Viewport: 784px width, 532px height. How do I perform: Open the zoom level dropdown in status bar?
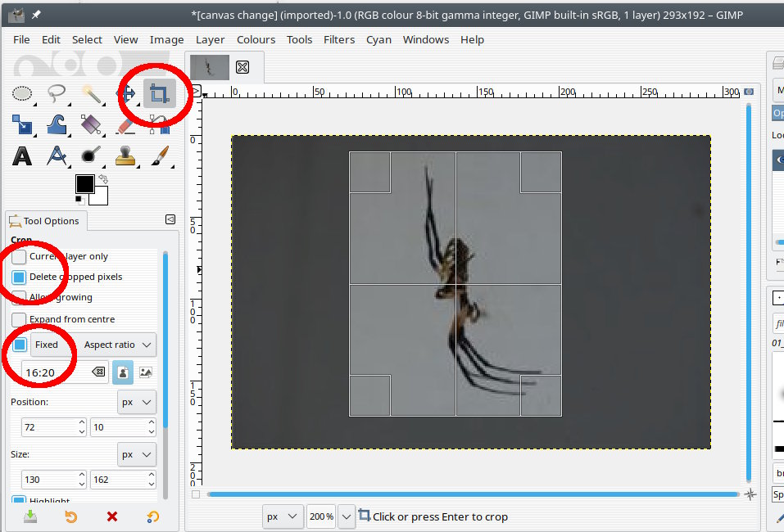347,516
